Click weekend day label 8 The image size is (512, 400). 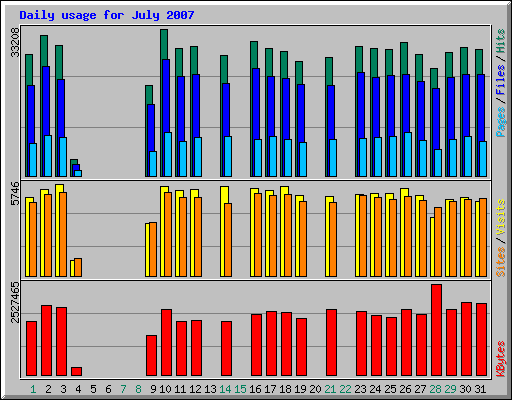click(x=138, y=389)
